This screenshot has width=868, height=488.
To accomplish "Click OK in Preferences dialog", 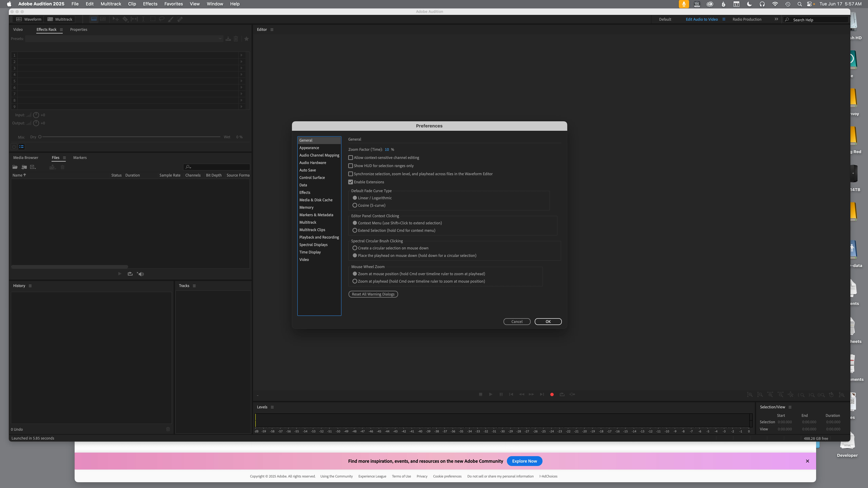I will pyautogui.click(x=548, y=322).
